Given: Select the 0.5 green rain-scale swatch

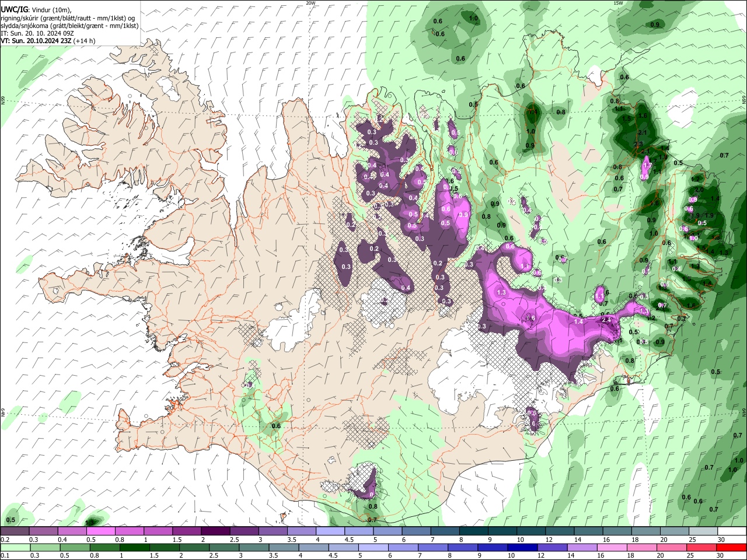Looking at the screenshot, I should coord(75,548).
